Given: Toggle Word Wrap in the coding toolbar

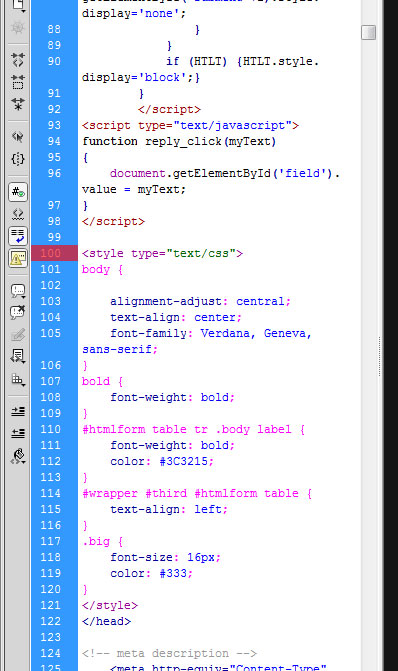Looking at the screenshot, I should (x=18, y=236).
